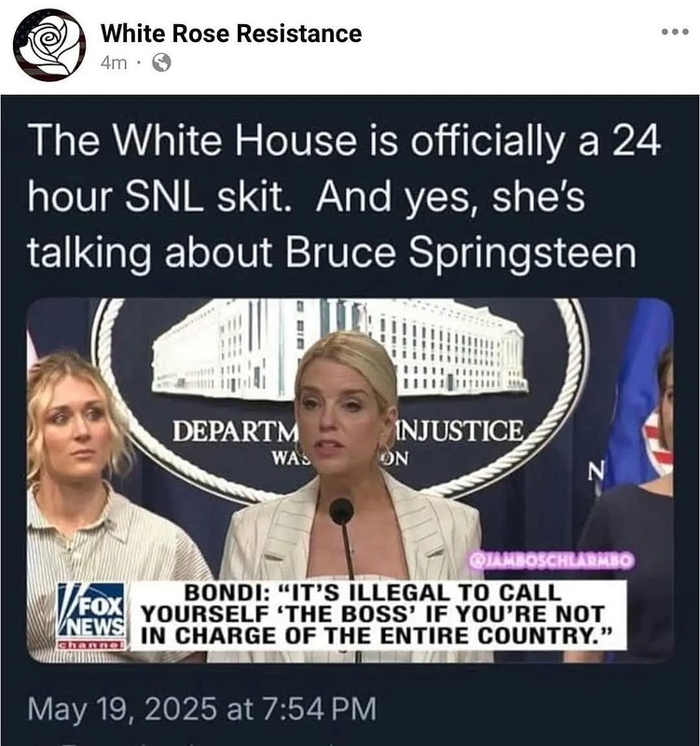This screenshot has width=700, height=746.
Task: Click the May 19, 2025 date stamp
Action: (x=202, y=709)
